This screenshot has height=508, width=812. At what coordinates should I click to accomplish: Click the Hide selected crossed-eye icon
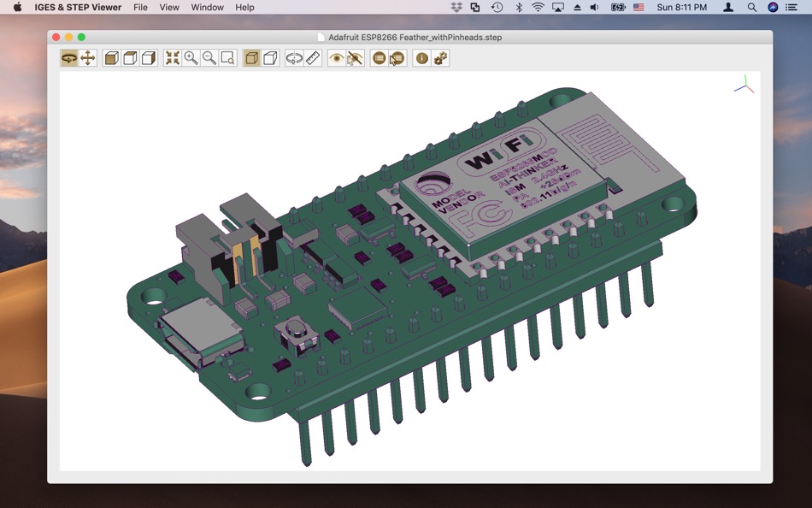pos(356,58)
